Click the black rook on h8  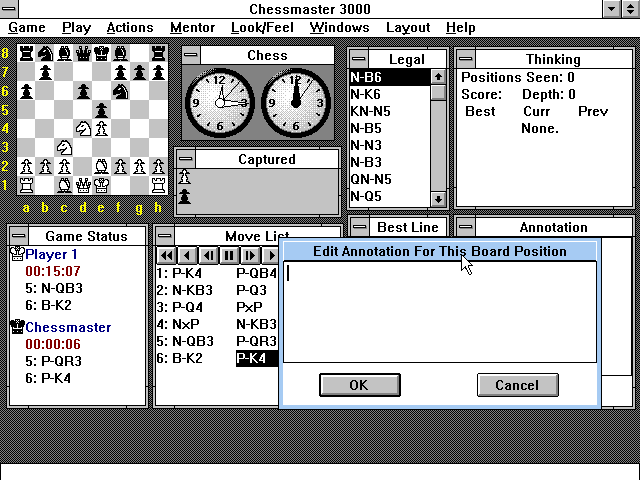(158, 53)
